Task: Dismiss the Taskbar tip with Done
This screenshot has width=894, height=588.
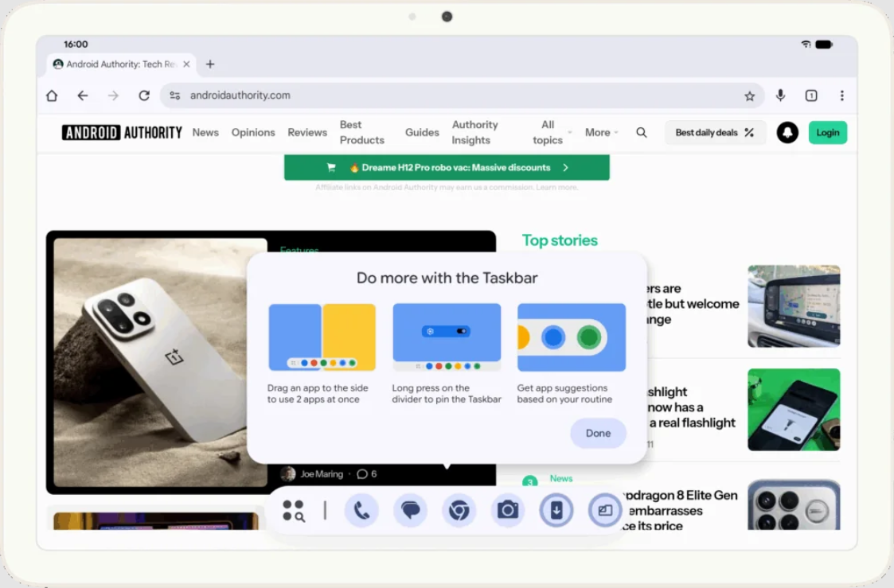Action: [598, 433]
